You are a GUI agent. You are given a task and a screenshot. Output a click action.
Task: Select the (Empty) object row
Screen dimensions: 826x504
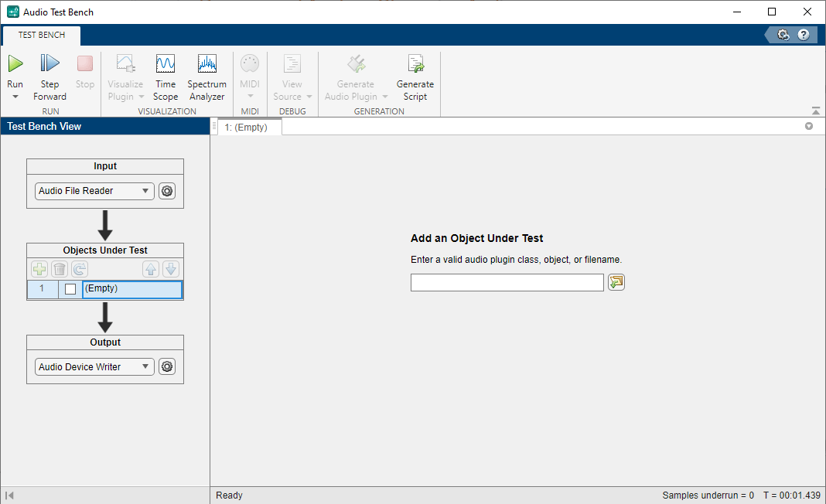(x=132, y=290)
